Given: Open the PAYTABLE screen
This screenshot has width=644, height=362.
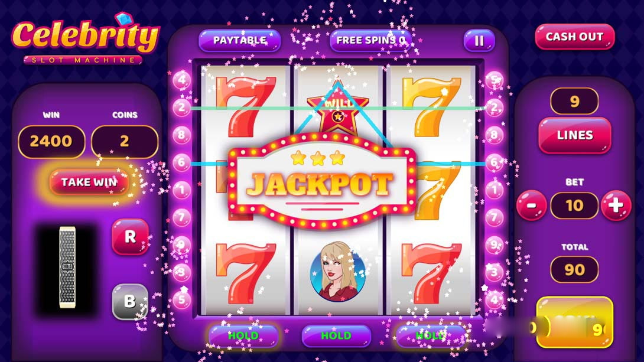Looking at the screenshot, I should (239, 40).
